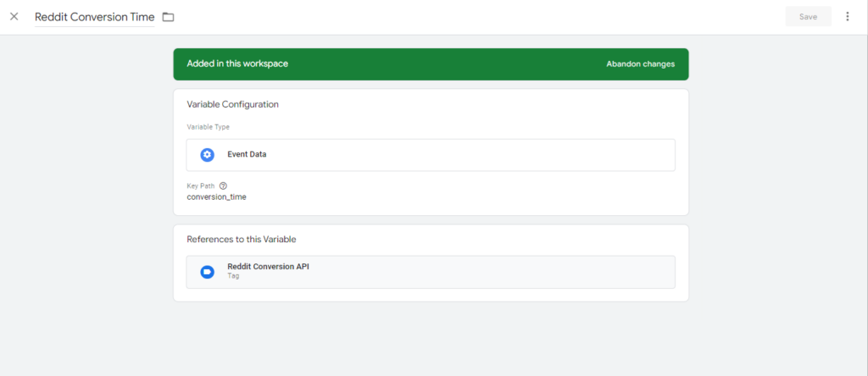Click the Added in this workspace banner text
The image size is (868, 376).
[237, 64]
